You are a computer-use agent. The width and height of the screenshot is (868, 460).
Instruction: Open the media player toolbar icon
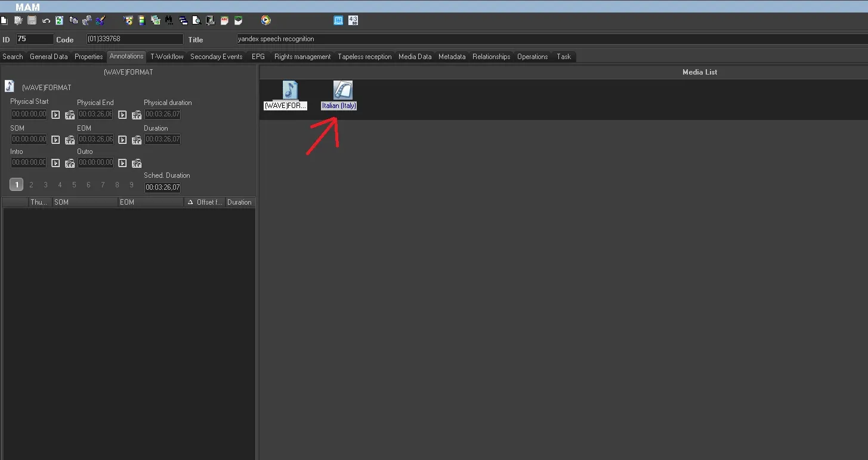pos(265,20)
